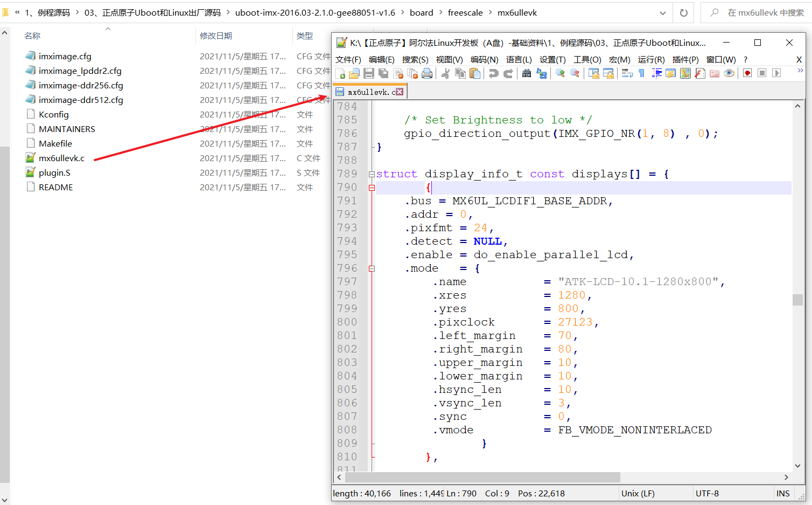Open the 语言(L) menu
The width and height of the screenshot is (812, 505).
point(519,59)
